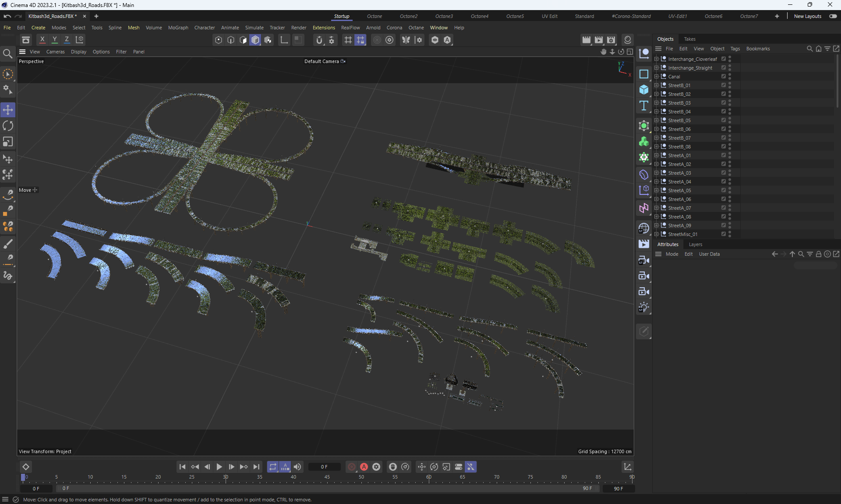Select the Scale tool in the left toolbar
The height and width of the screenshot is (504, 841).
pos(8,142)
